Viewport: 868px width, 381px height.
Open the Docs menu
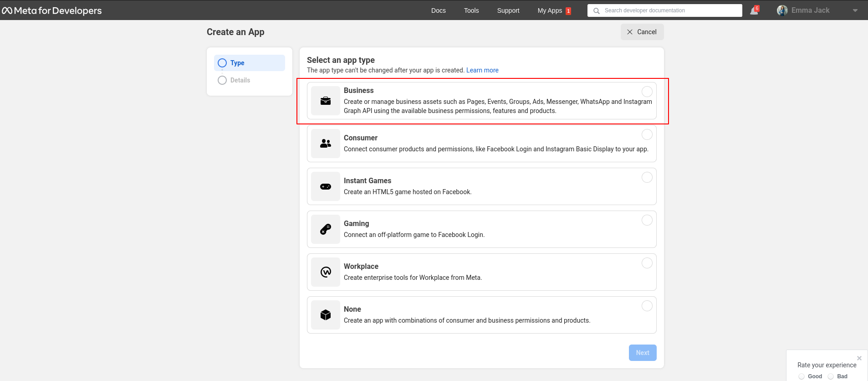438,10
